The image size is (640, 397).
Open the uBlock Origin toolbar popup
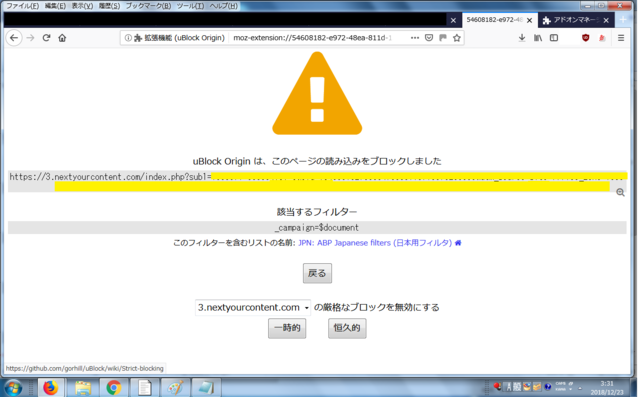tap(586, 38)
